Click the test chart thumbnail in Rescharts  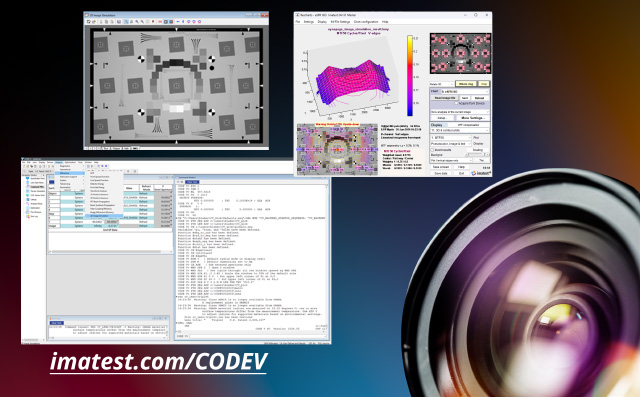click(x=460, y=53)
